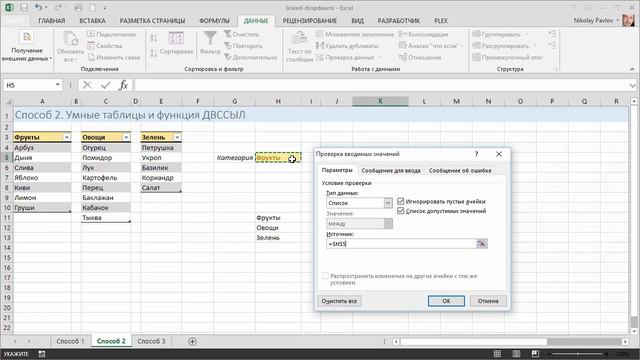Switch to Сообщение для ввода tab
The height and width of the screenshot is (360, 640).
coord(391,171)
